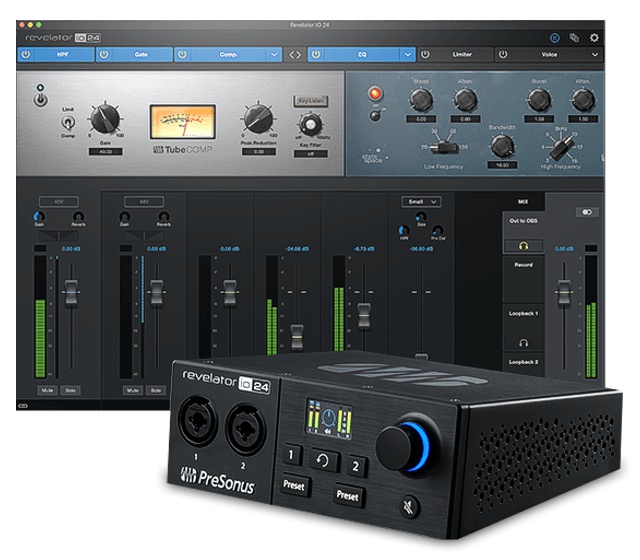Open the Voice preset dropdown arrow

(595, 54)
